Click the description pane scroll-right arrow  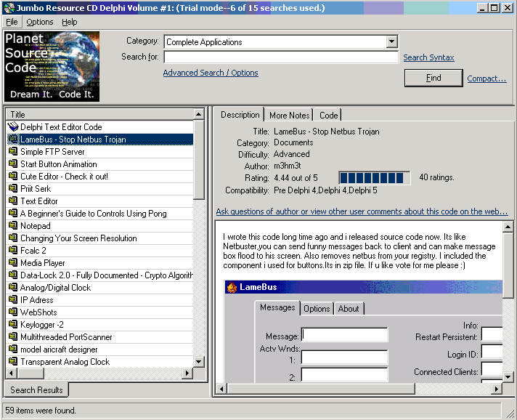click(497, 389)
